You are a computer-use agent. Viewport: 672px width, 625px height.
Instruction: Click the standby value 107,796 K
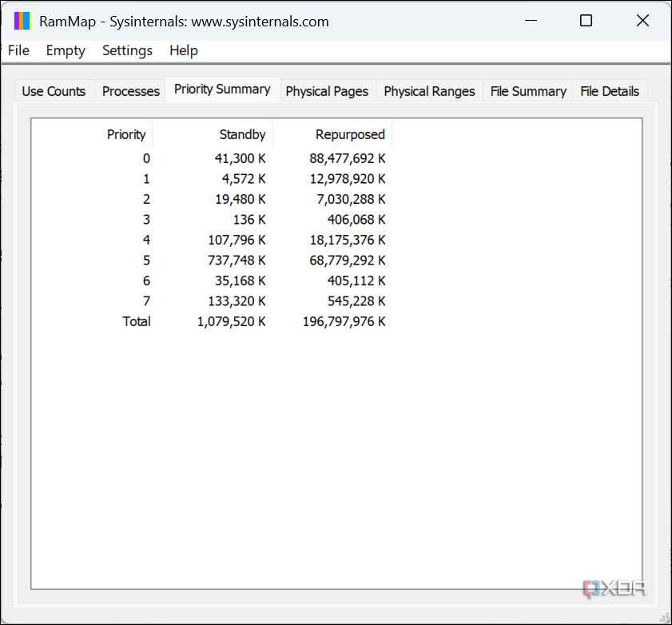237,240
